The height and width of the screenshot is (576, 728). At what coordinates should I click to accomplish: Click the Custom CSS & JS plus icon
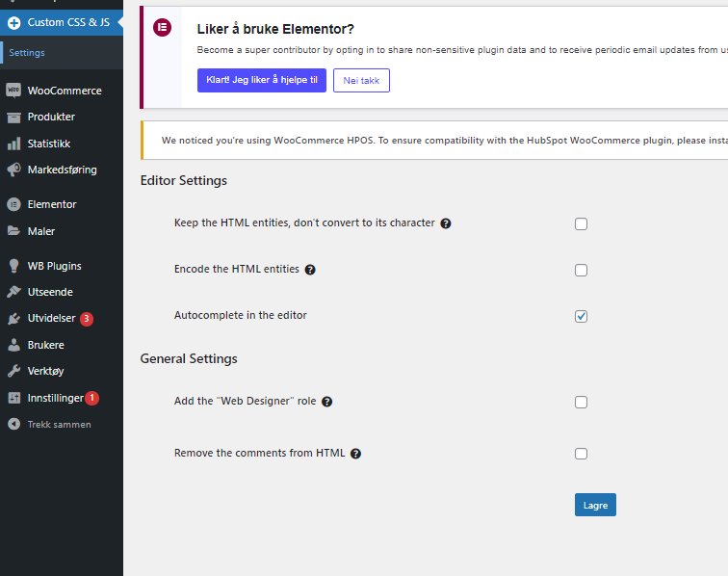tap(13, 22)
